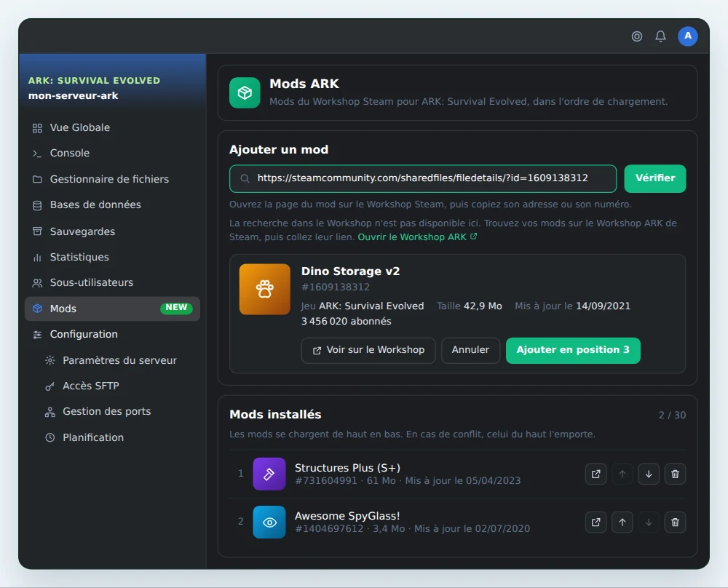
Task: Open Bases de données
Action: pyautogui.click(x=112, y=204)
